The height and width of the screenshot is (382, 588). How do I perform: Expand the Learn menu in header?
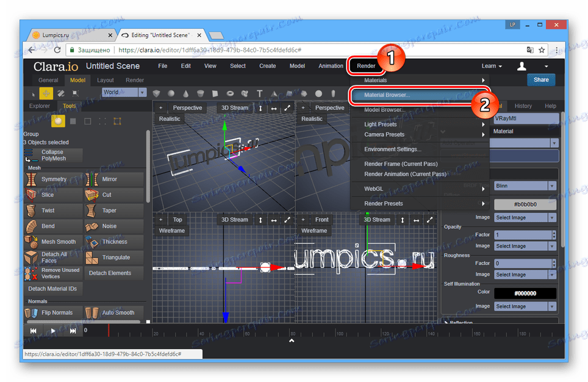[x=492, y=66]
